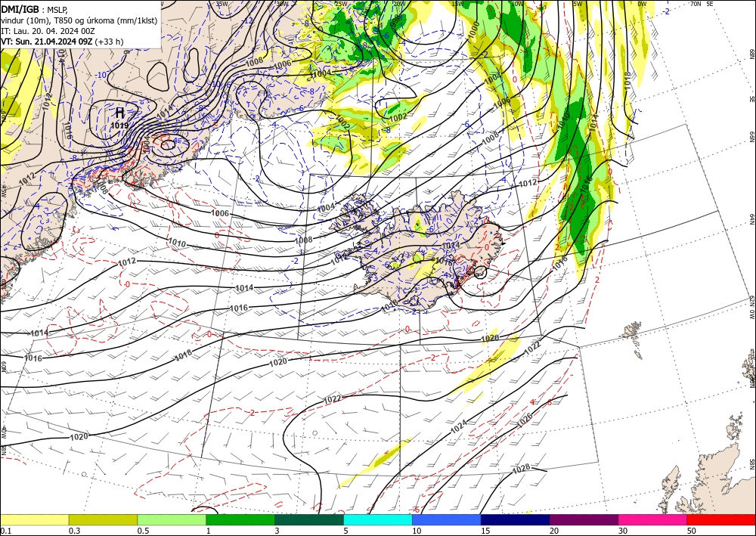Screen dimensions: 756x536
Task: Click the "35W" longitude label
Action: tap(222, 3)
